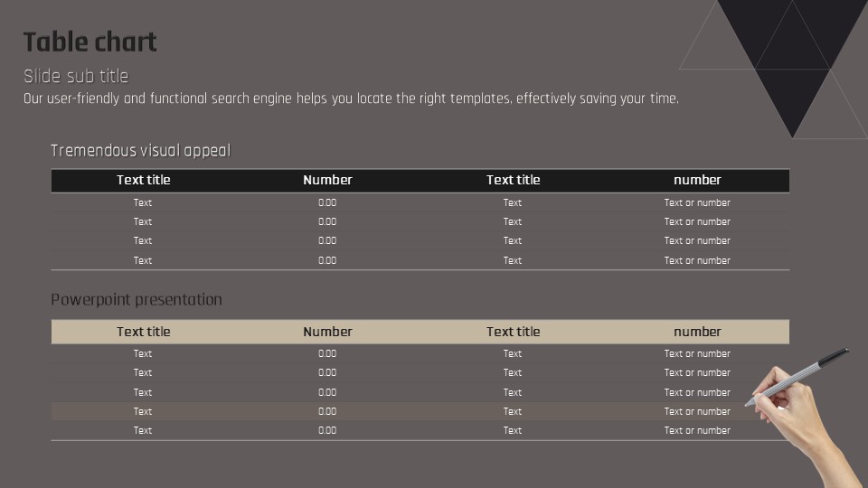868x488 pixels.
Task: Select the search engine description paragraph
Action: [x=351, y=99]
